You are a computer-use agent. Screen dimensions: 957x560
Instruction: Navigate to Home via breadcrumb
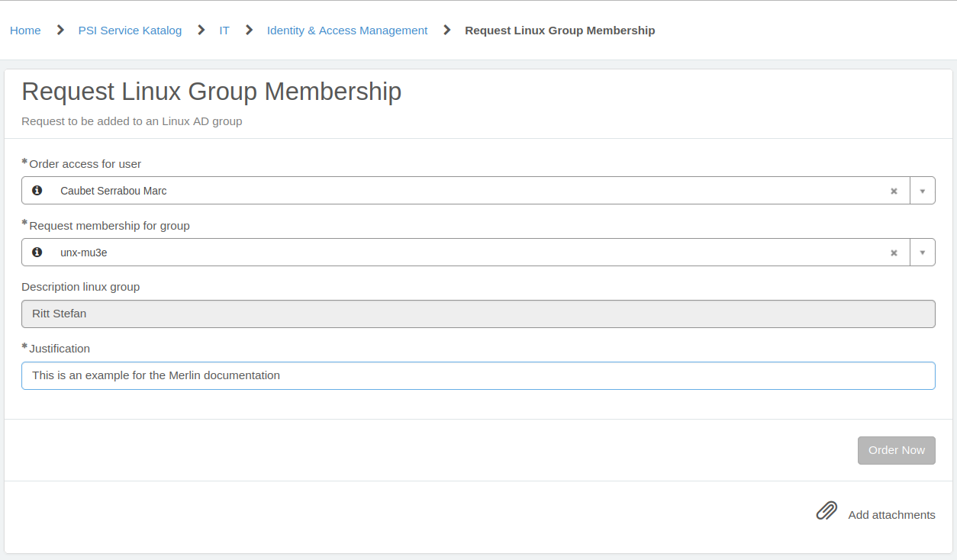point(25,30)
